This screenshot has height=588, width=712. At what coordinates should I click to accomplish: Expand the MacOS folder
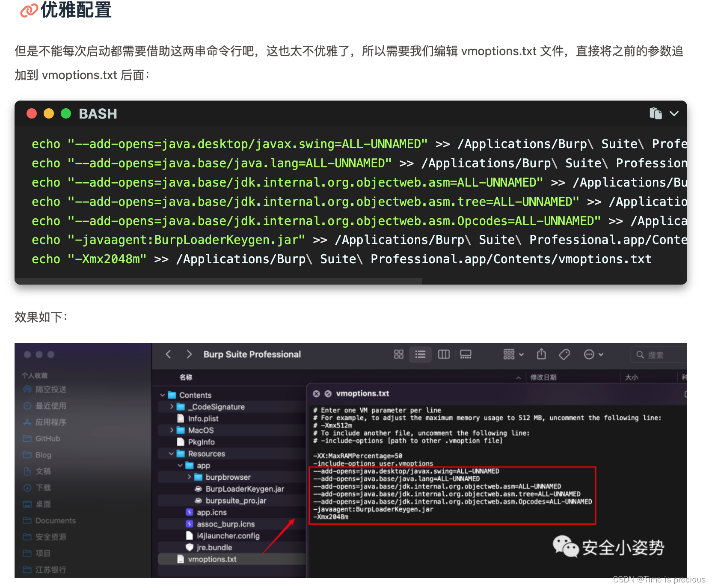172,430
